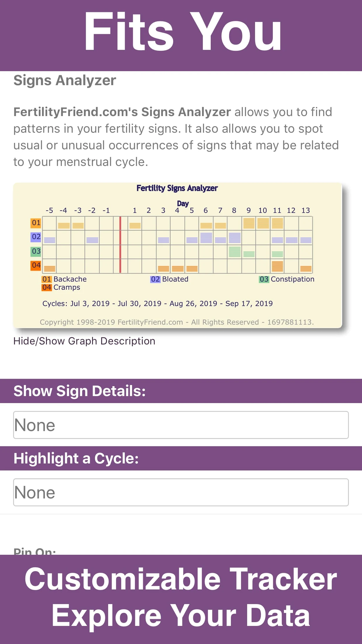Viewport: 362px width, 644px height.
Task: Click the 02 Bloated legend swatch
Action: pyautogui.click(x=155, y=279)
